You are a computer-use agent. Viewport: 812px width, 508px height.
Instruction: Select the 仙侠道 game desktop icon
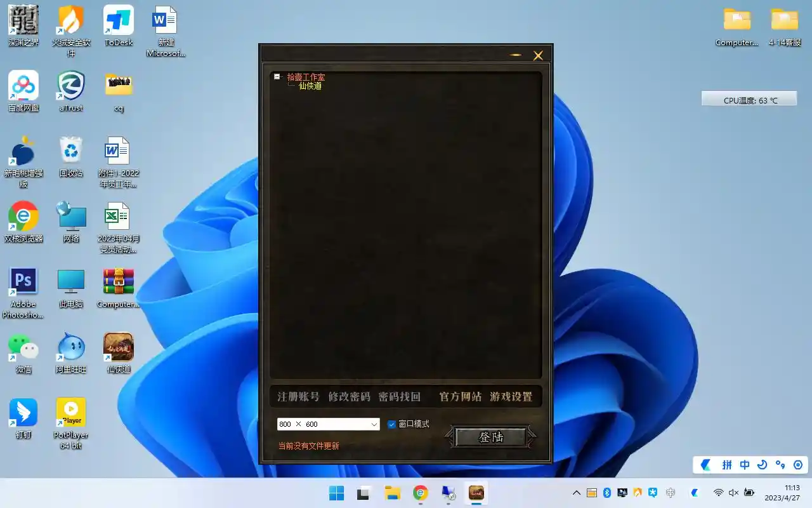(119, 353)
